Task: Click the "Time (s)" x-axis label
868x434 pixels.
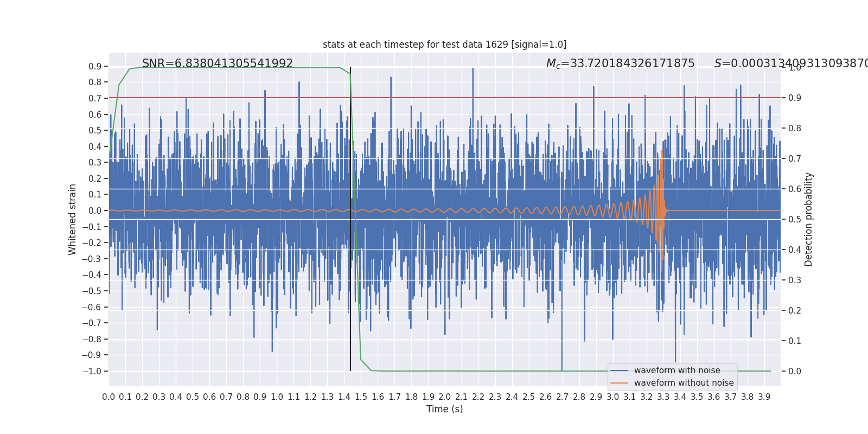Action: click(x=445, y=409)
